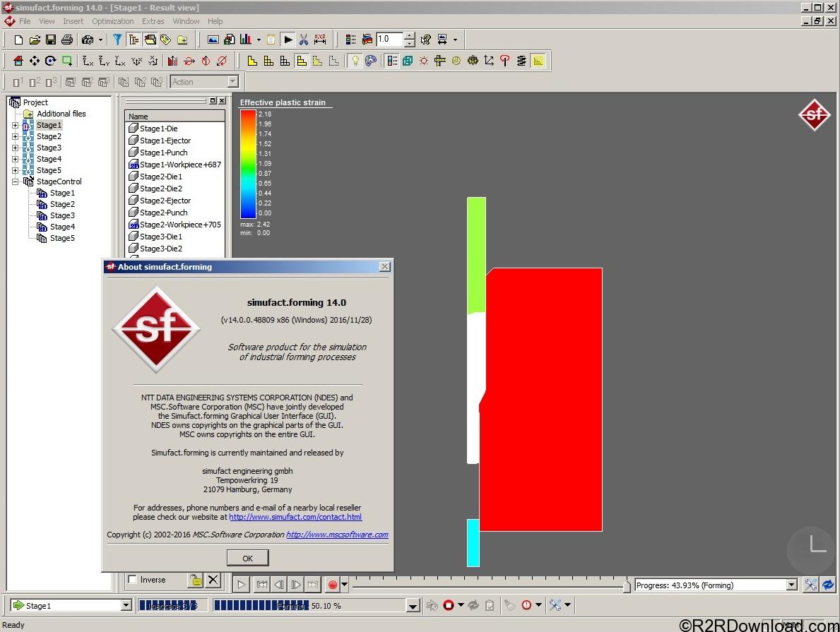The image size is (840, 632).
Task: Expand the Stage2 project tree node
Action: 14,136
